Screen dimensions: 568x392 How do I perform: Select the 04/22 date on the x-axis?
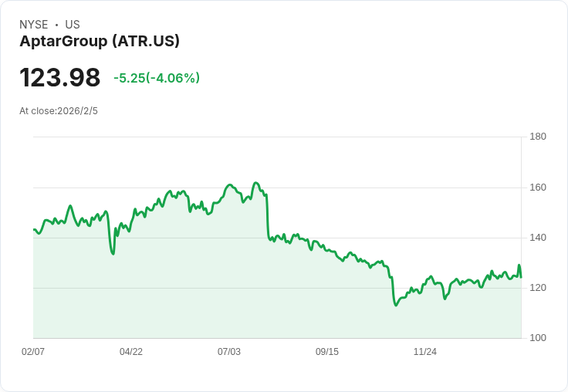[x=131, y=352]
